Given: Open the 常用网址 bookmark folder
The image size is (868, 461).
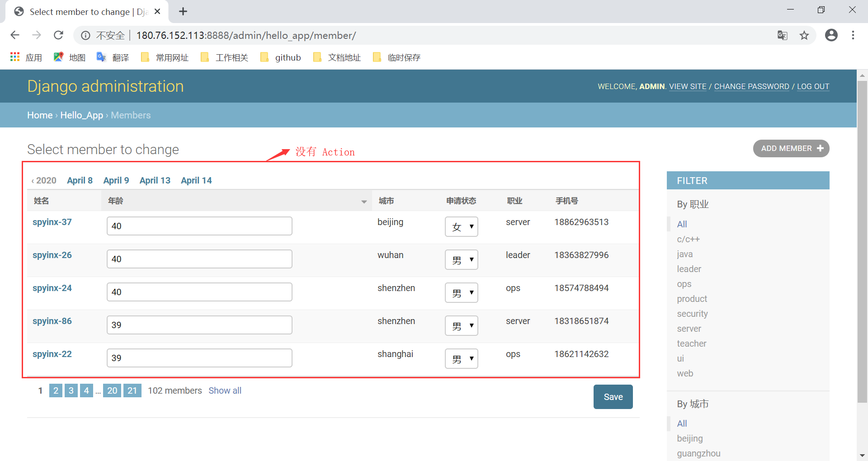Looking at the screenshot, I should [x=165, y=57].
